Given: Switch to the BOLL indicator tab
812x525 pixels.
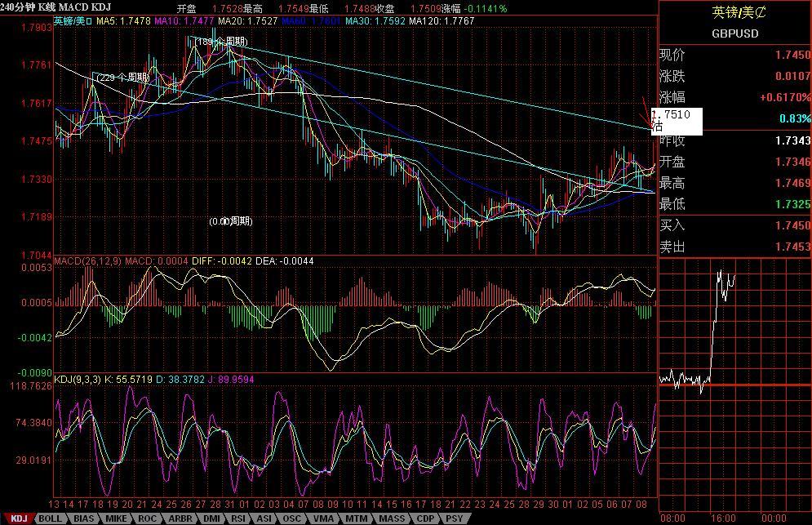Looking at the screenshot, I should tap(50, 518).
